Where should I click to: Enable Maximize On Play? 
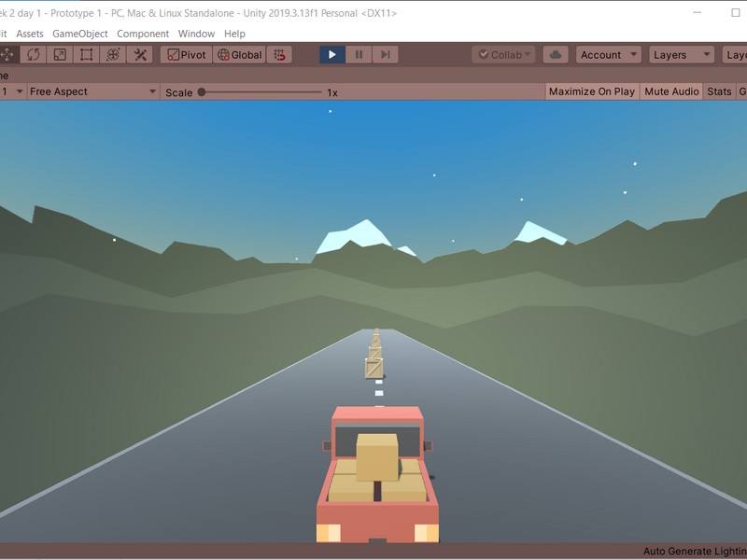pos(592,91)
